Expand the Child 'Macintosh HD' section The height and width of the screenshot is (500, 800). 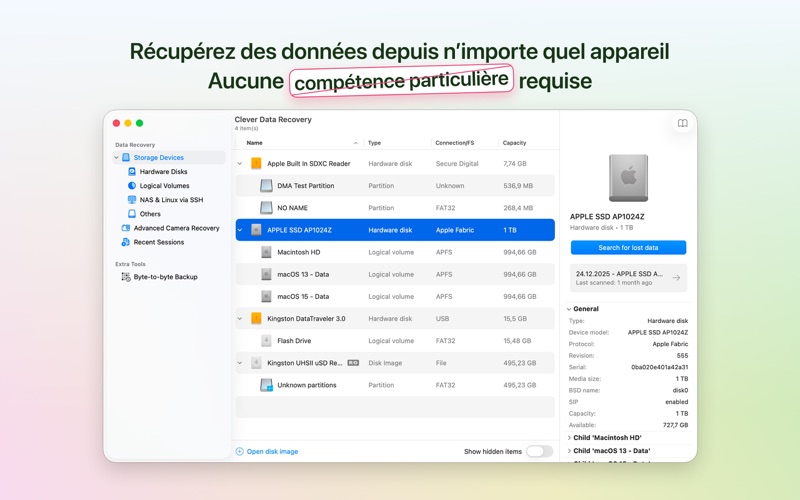(569, 438)
